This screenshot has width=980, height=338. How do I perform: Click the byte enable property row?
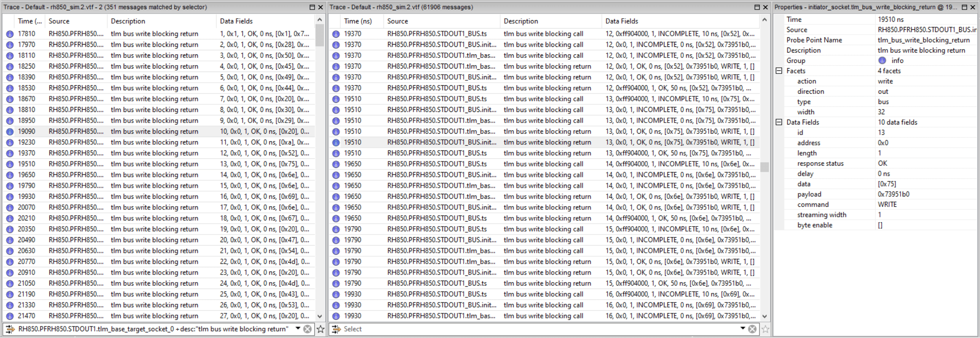876,225
